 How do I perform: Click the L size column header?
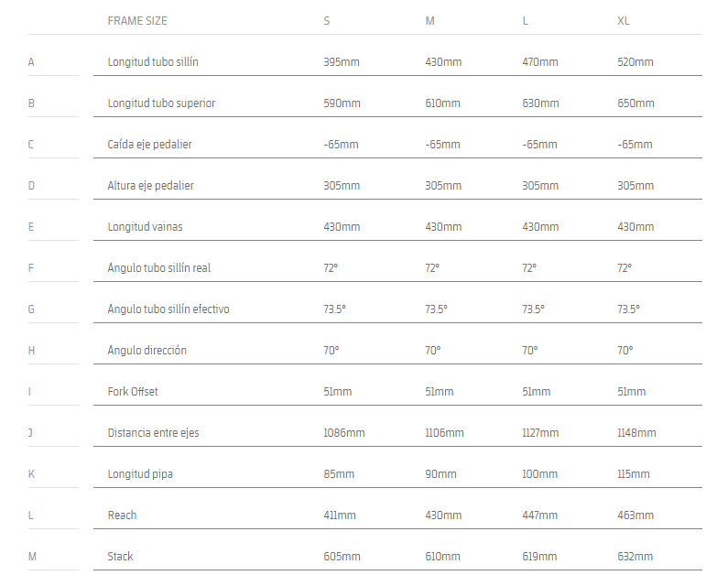pyautogui.click(x=525, y=20)
